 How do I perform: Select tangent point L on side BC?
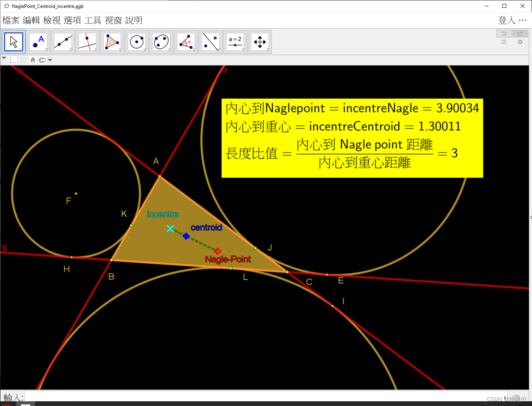231,268
